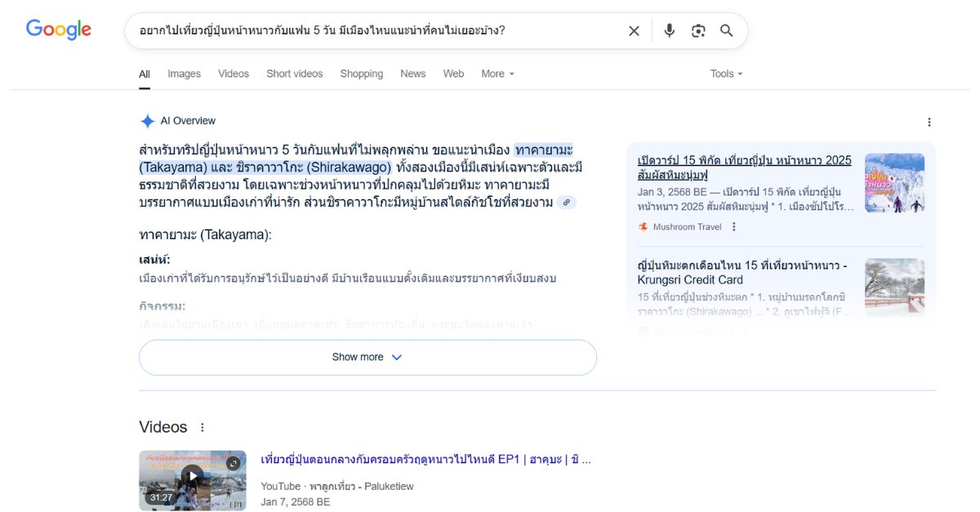This screenshot has width=980, height=512.
Task: Select the News tab
Action: pos(412,73)
